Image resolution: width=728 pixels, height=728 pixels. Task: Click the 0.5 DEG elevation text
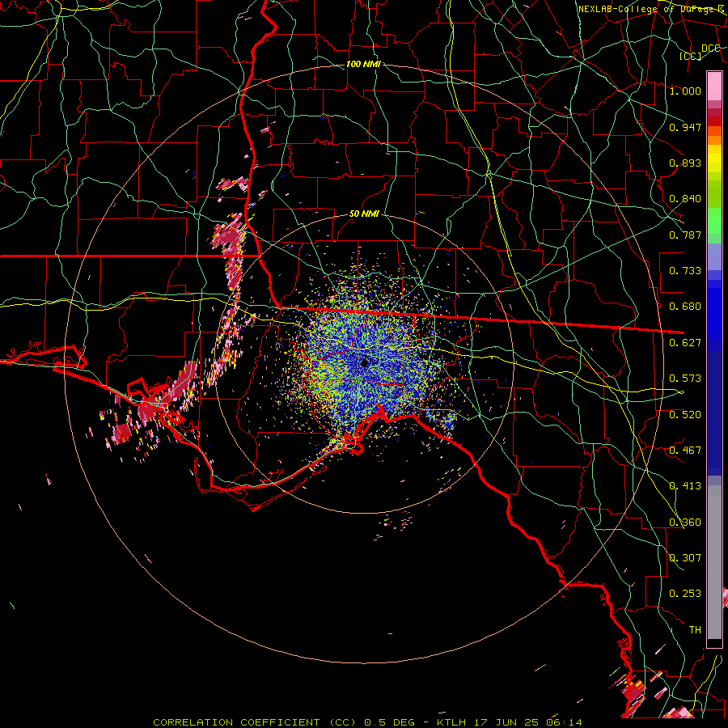(x=389, y=722)
